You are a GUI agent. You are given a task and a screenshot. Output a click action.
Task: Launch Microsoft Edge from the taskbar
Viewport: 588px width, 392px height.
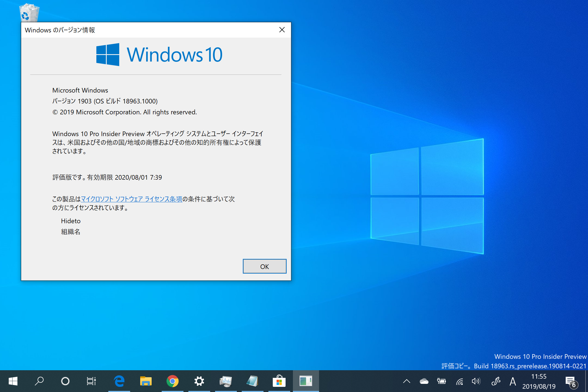119,381
